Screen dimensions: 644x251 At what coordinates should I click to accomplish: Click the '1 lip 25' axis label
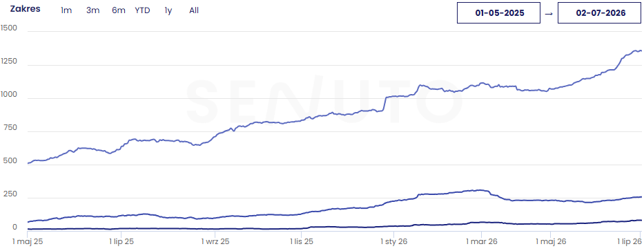pos(121,241)
